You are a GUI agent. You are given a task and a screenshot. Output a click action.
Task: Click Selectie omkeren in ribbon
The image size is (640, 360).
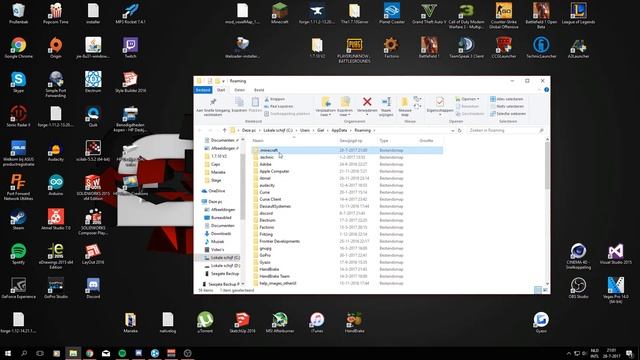pyautogui.click(x=508, y=114)
